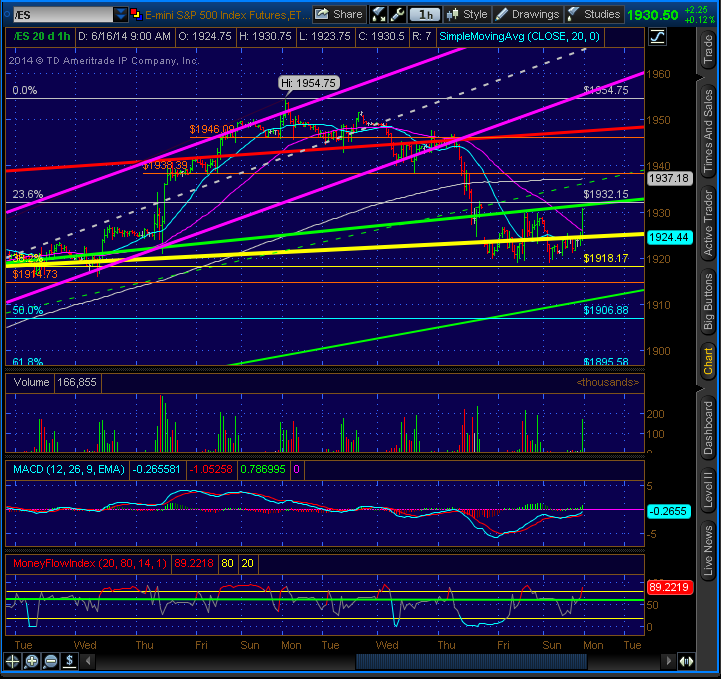Open the Drawings menu

point(528,14)
